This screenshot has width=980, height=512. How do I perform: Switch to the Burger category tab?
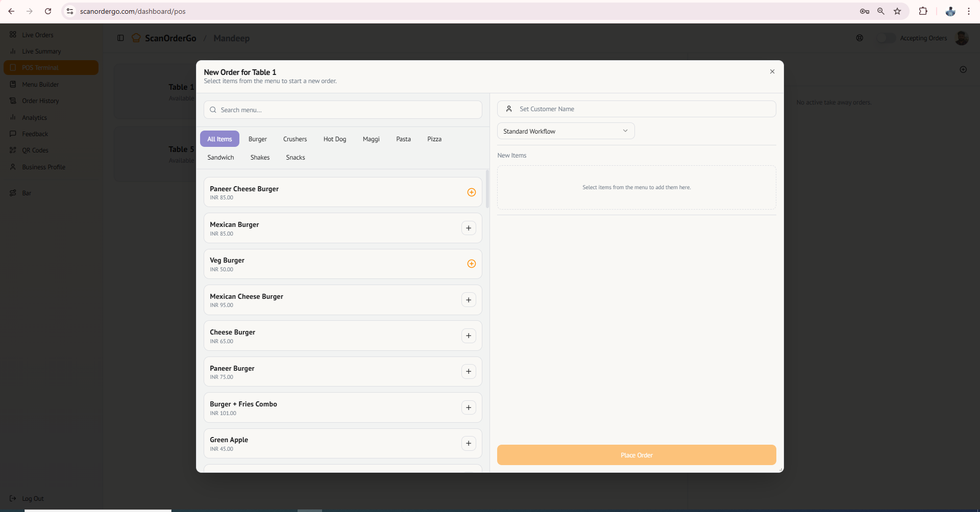(257, 139)
